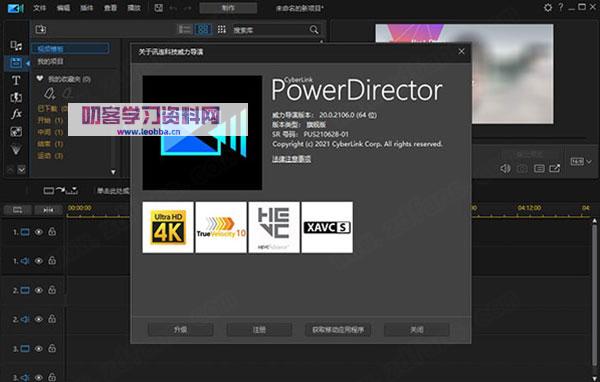Image resolution: width=600 pixels, height=382 pixels.
Task: Click the 获取移动应用程序 button
Action: pos(338,330)
